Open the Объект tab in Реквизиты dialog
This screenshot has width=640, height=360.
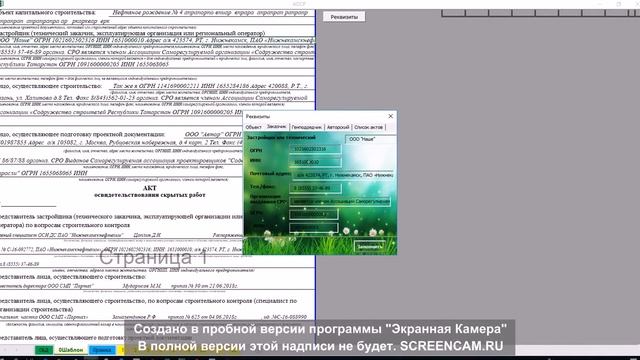tap(253, 127)
